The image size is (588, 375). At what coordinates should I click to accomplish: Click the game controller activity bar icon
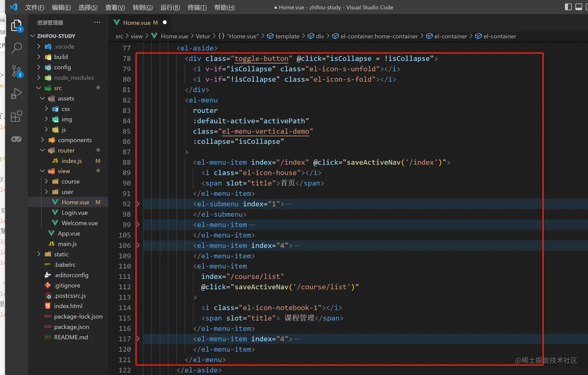point(16,139)
